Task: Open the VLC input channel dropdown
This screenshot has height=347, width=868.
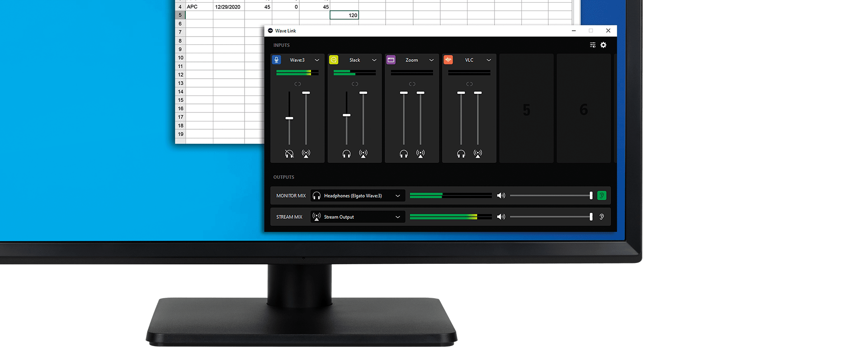Action: tap(489, 60)
